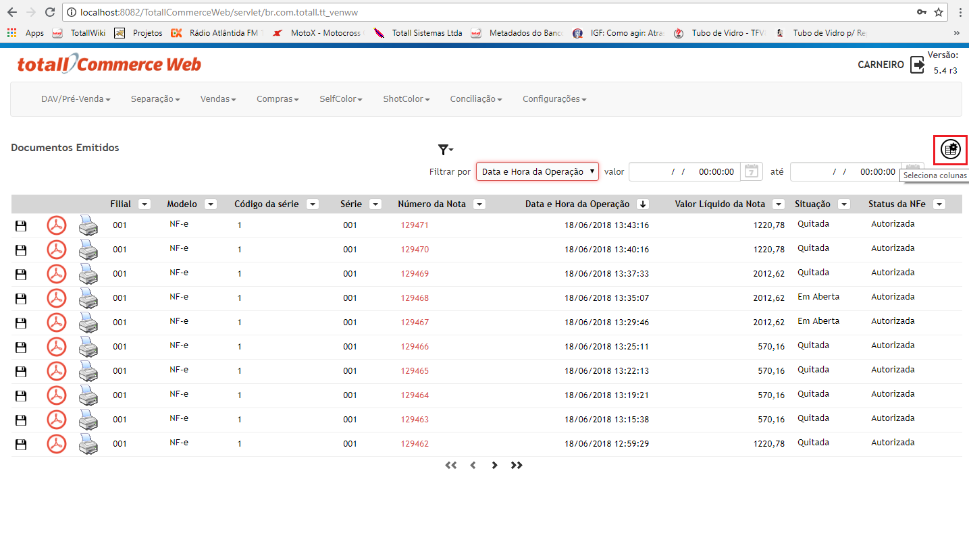The width and height of the screenshot is (969, 560).
Task: Open nota number 129471 link
Action: (x=415, y=225)
